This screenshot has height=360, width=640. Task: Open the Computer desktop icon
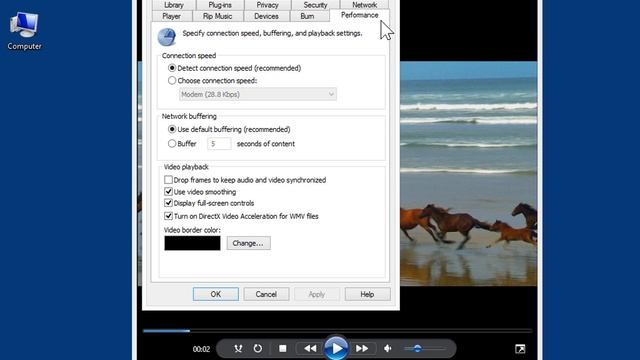point(24,31)
